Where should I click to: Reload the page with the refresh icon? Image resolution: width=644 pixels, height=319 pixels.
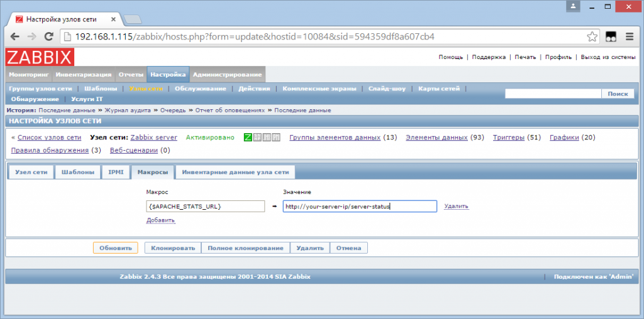click(48, 36)
